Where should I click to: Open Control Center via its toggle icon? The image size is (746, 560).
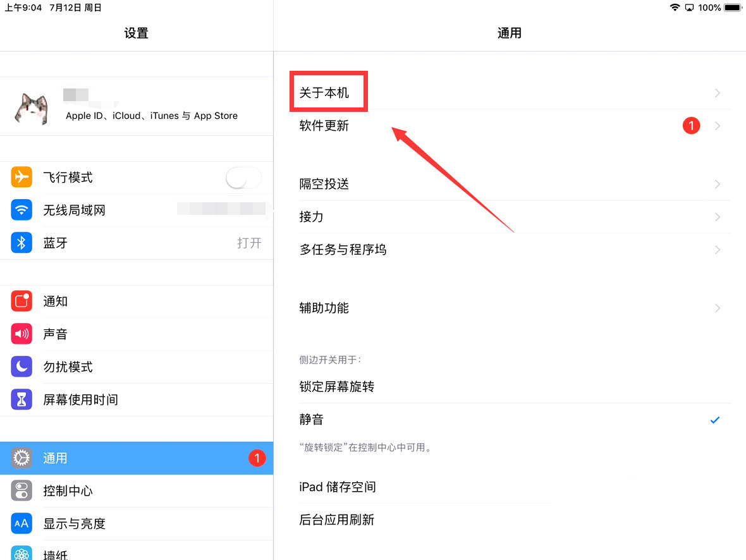tap(21, 491)
